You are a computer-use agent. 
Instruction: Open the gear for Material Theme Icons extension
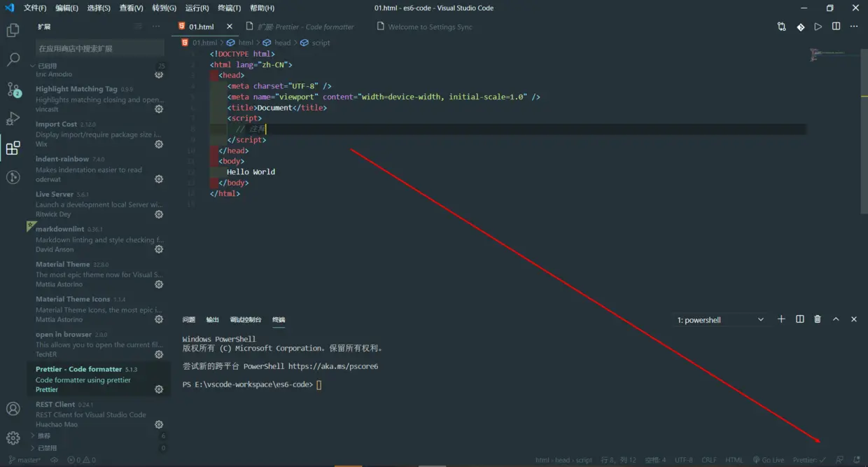point(159,319)
